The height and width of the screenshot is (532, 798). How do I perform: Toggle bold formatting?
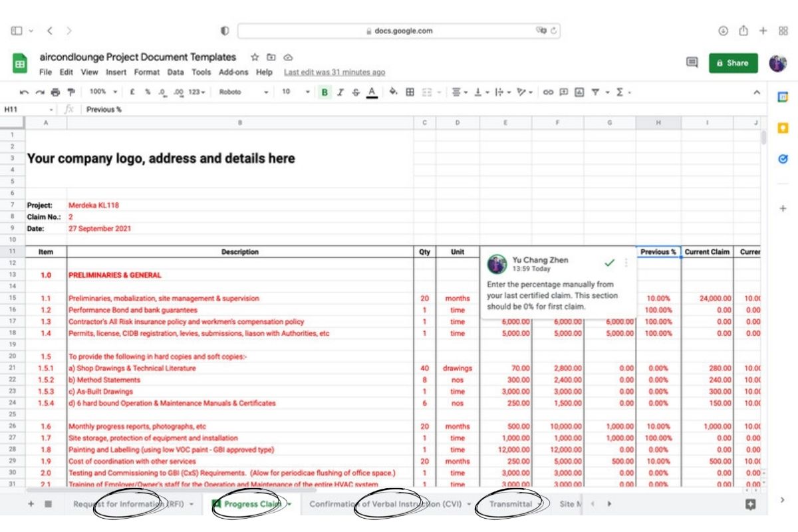[x=325, y=92]
